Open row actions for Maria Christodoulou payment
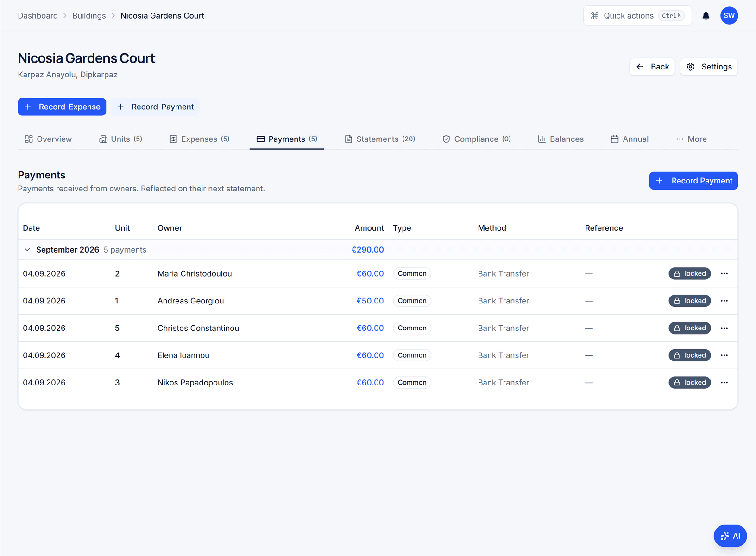 click(x=724, y=274)
